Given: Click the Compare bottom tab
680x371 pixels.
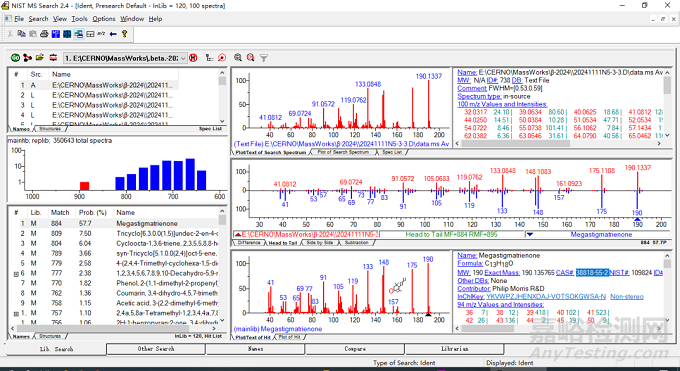Looking at the screenshot, I should [355, 349].
